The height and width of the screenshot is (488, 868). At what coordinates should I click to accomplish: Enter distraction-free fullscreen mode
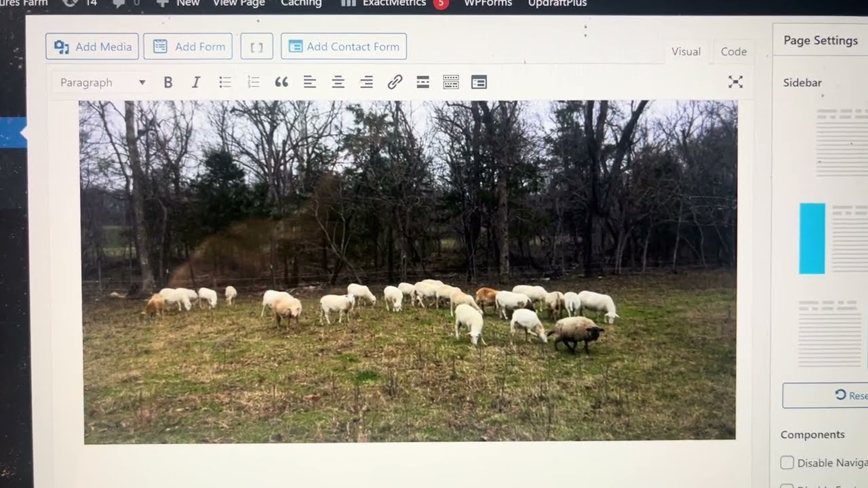click(x=736, y=82)
